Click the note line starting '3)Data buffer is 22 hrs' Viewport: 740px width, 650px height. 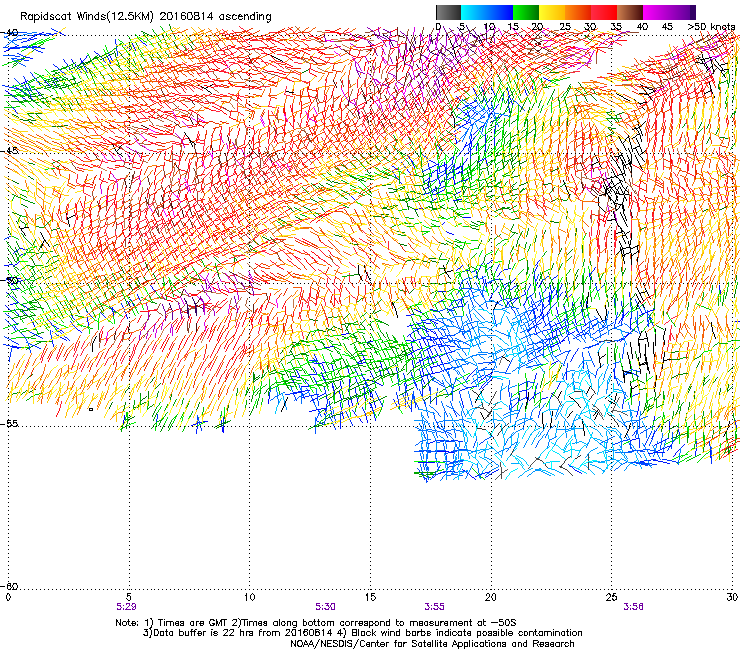(362, 633)
